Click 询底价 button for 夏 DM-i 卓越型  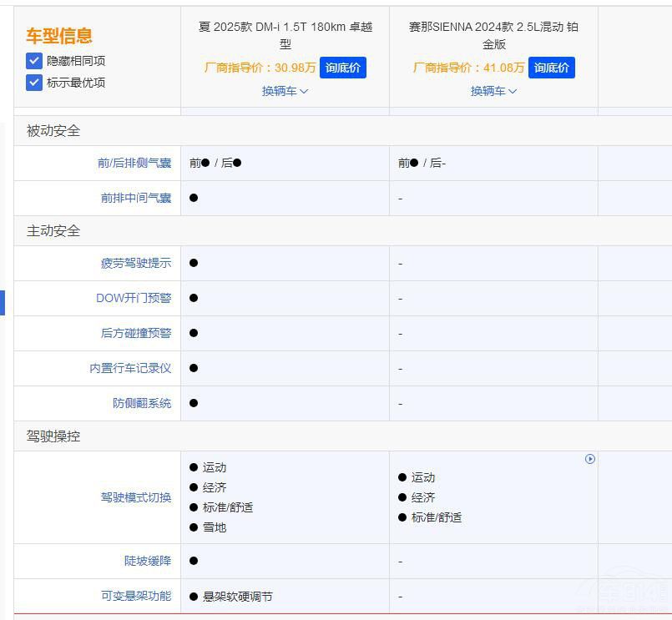[x=342, y=68]
